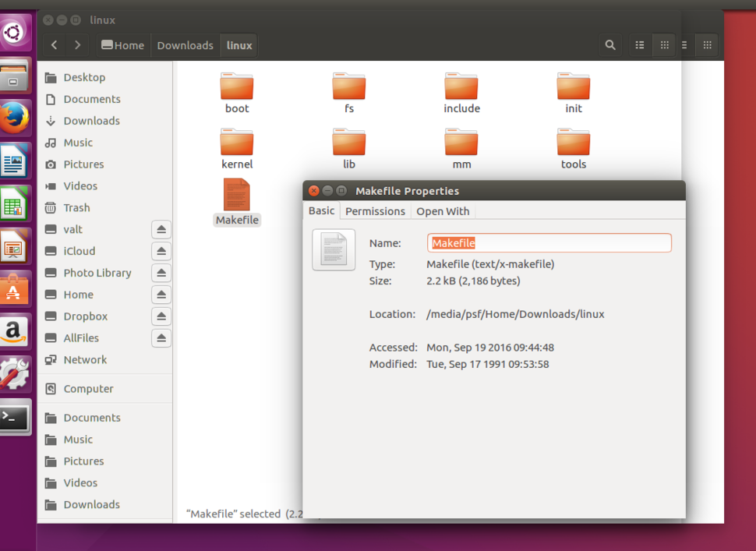Screen dimensions: 756x551
Task: Select the Makefile file icon
Action: click(x=237, y=195)
